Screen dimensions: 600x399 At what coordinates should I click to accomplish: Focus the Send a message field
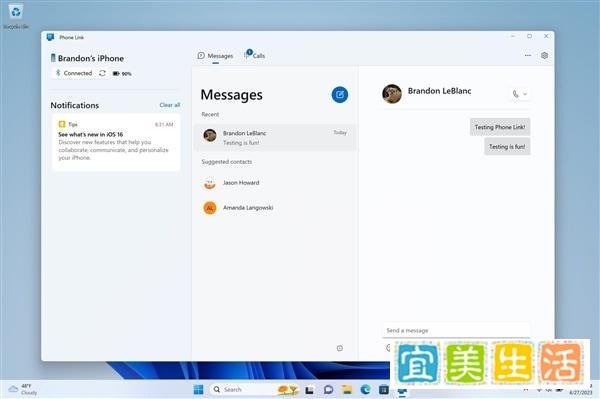coord(456,330)
